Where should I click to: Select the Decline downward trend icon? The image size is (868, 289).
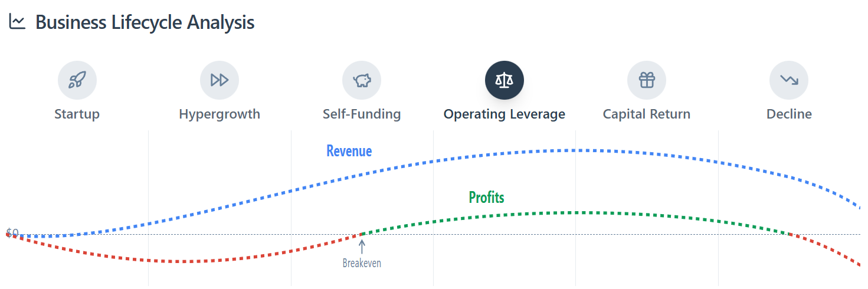pyautogui.click(x=789, y=80)
